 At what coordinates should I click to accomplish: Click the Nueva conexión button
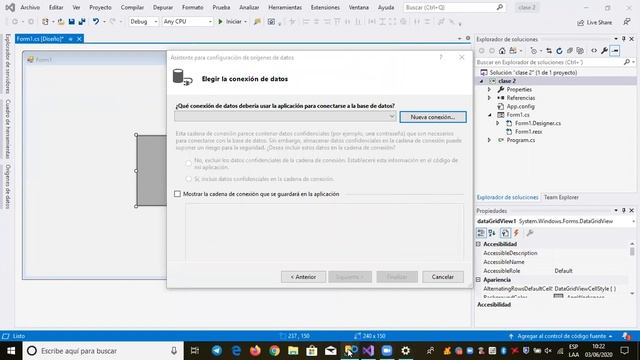coord(433,117)
